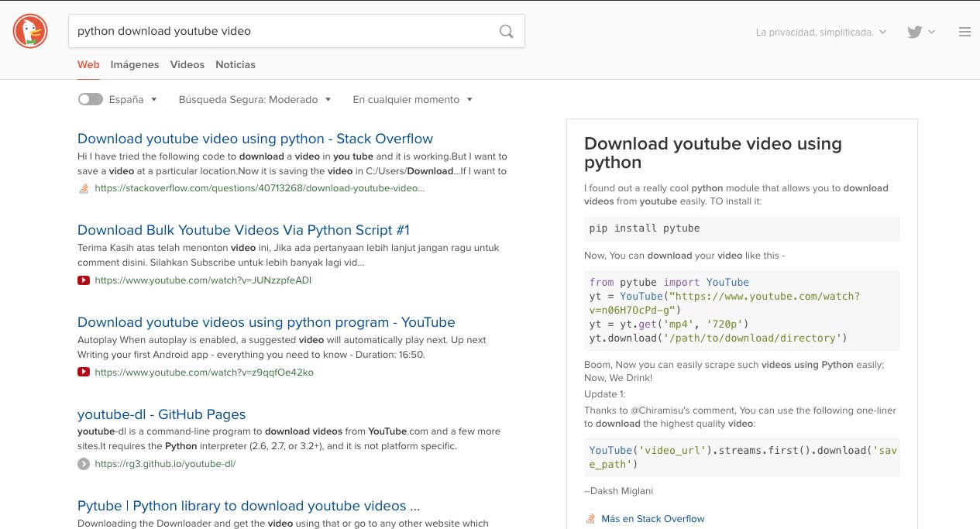The image size is (980, 529).
Task: Click Stack Overflow icon beside Más en Stack Overflow
Action: point(590,518)
